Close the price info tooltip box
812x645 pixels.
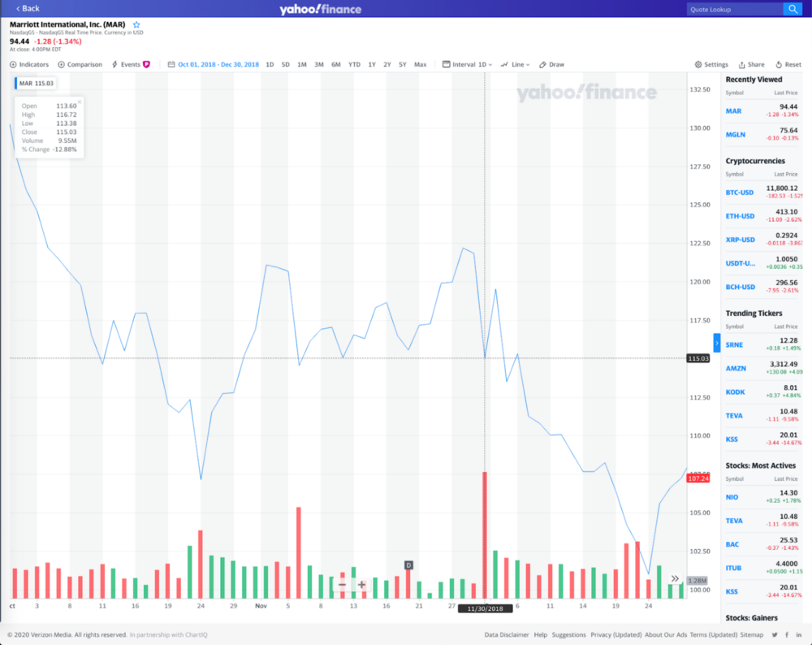tap(80, 102)
